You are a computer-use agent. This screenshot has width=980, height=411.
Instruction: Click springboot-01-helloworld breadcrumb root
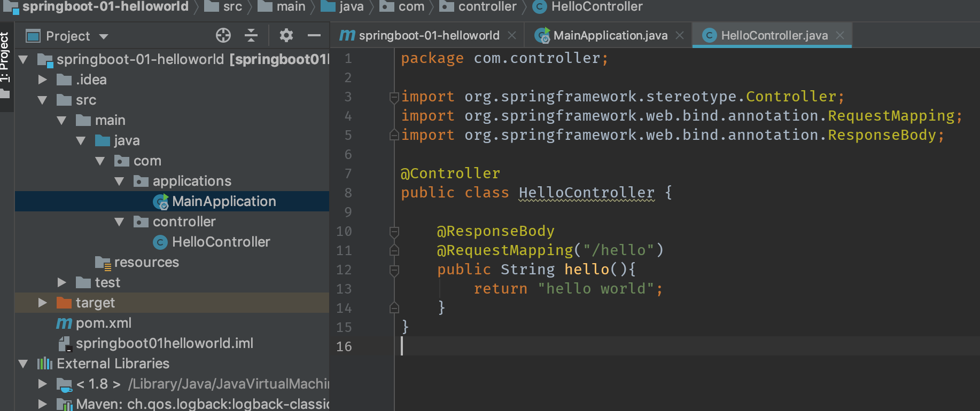coord(105,6)
